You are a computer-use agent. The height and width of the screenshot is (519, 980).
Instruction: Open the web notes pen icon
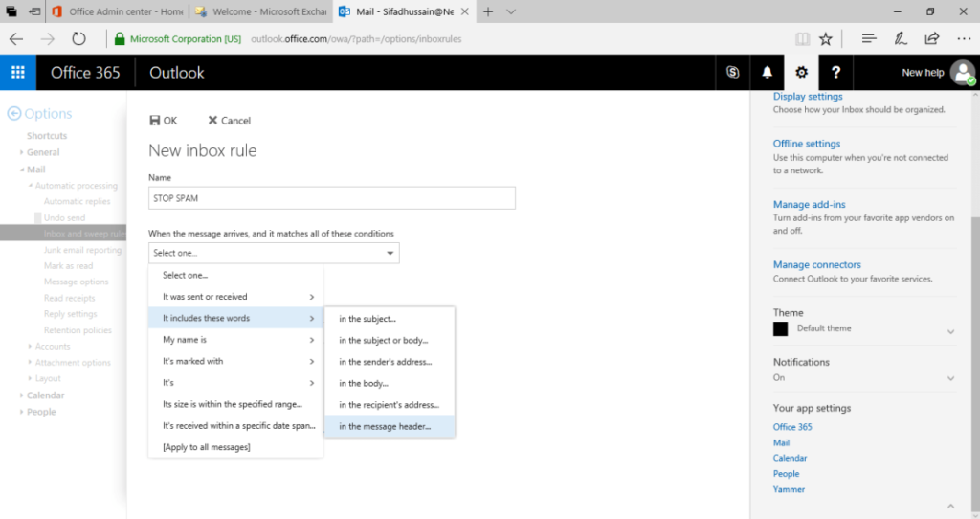pos(900,38)
